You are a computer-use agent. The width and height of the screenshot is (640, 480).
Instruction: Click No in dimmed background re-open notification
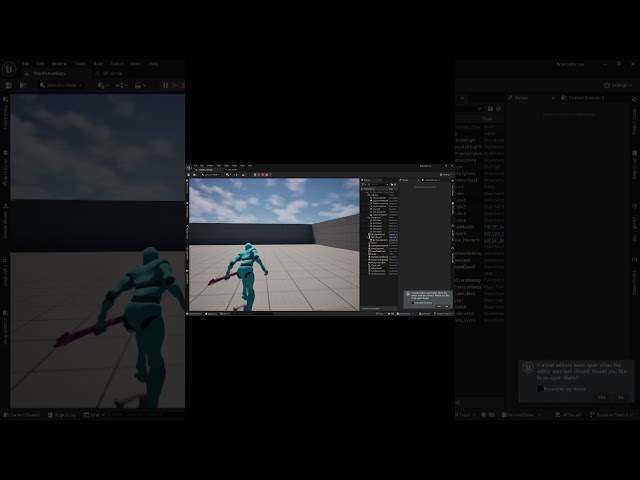(x=620, y=397)
